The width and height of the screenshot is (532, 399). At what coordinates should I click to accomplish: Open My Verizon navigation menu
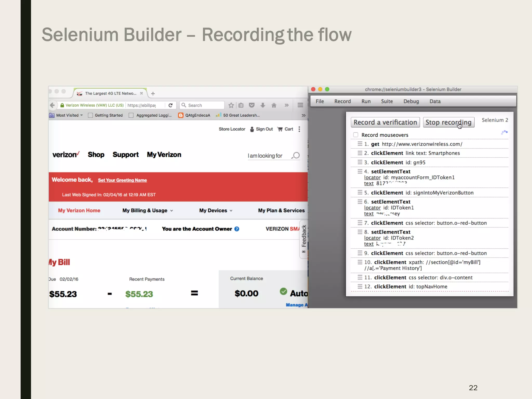point(164,155)
